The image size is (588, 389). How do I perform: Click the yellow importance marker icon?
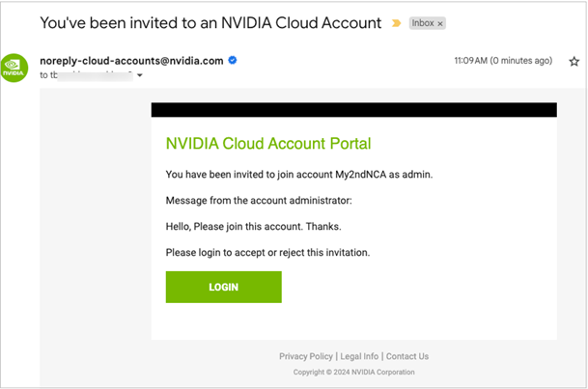point(396,23)
